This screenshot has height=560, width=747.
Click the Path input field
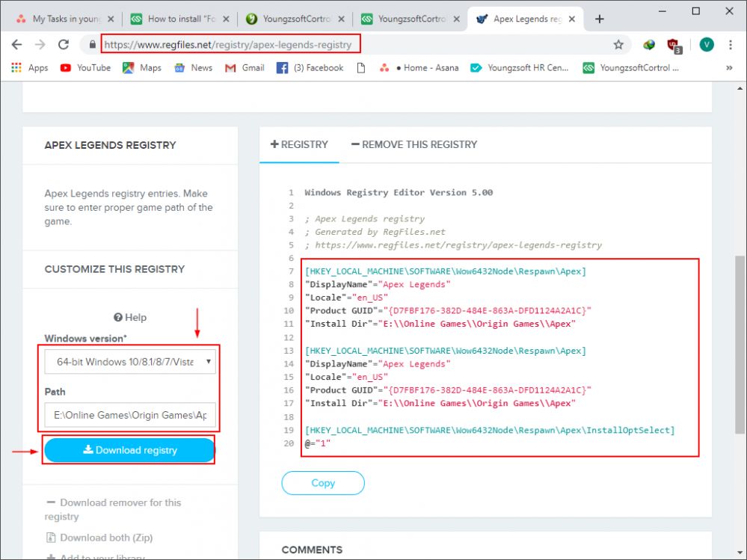click(x=130, y=415)
